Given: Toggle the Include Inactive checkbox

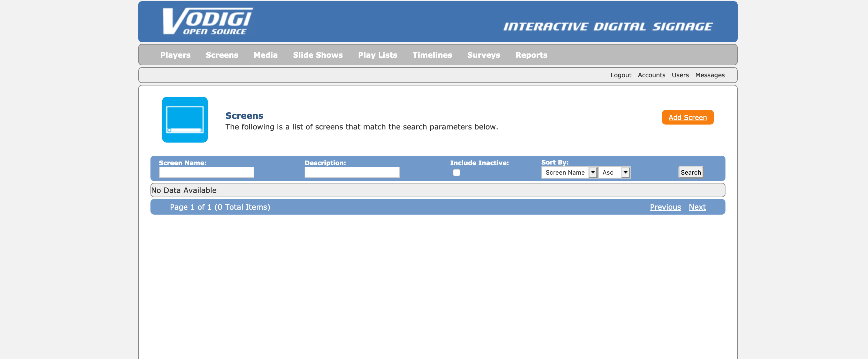Looking at the screenshot, I should 456,172.
